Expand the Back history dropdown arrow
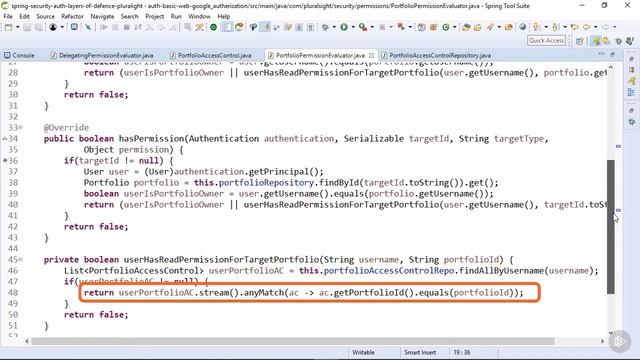 click(x=596, y=27)
